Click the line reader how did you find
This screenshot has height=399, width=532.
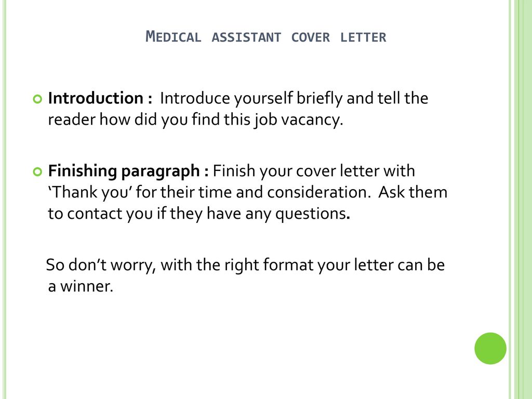click(x=195, y=120)
